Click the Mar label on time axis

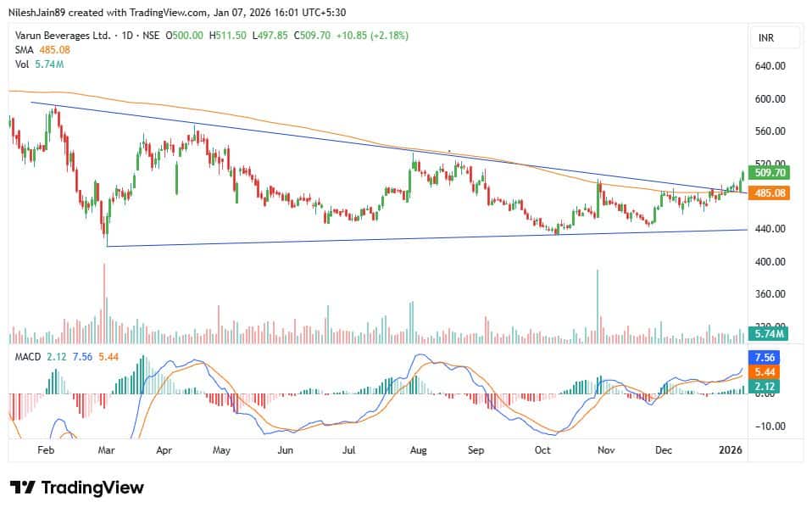click(106, 449)
